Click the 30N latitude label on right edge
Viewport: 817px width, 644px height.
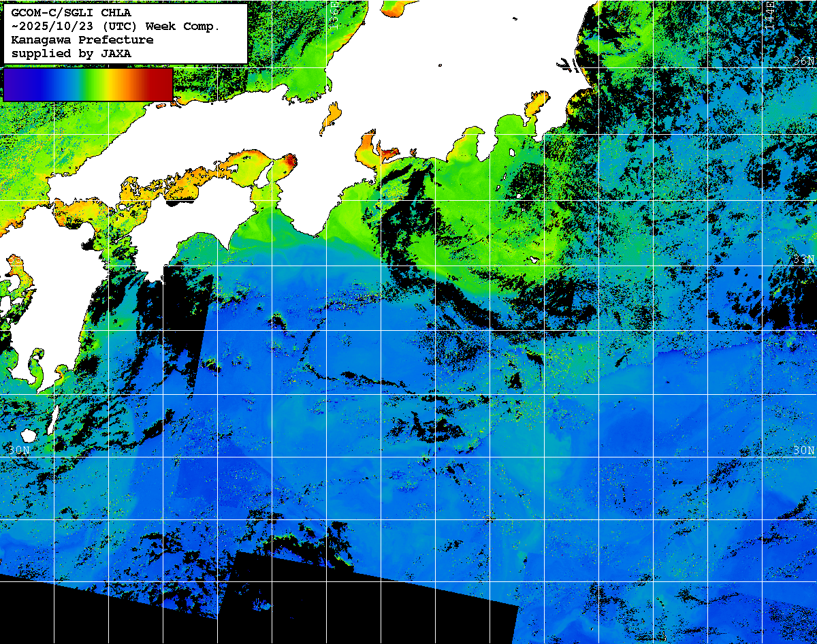point(803,451)
